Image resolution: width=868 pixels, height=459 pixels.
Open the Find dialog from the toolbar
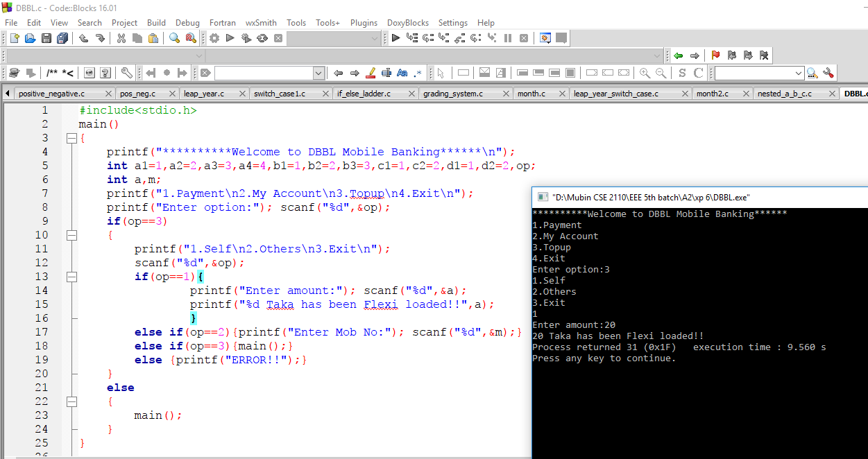tap(173, 37)
